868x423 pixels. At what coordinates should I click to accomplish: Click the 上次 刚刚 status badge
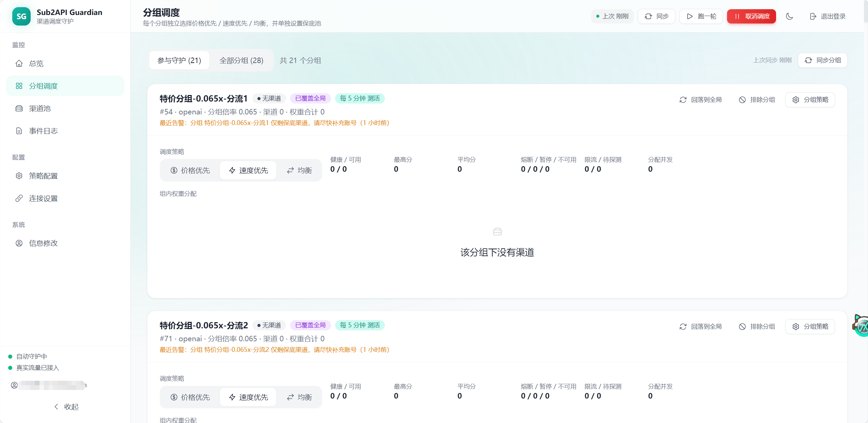[612, 16]
